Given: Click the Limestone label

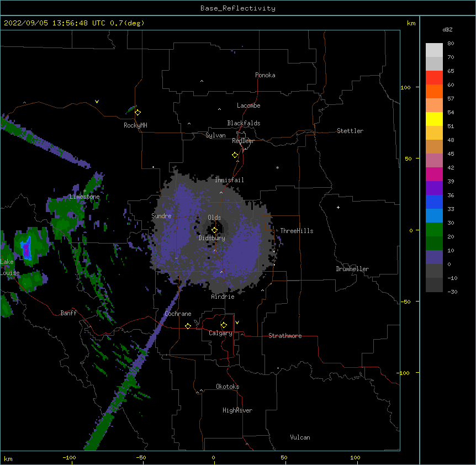Looking at the screenshot, I should point(84,197).
